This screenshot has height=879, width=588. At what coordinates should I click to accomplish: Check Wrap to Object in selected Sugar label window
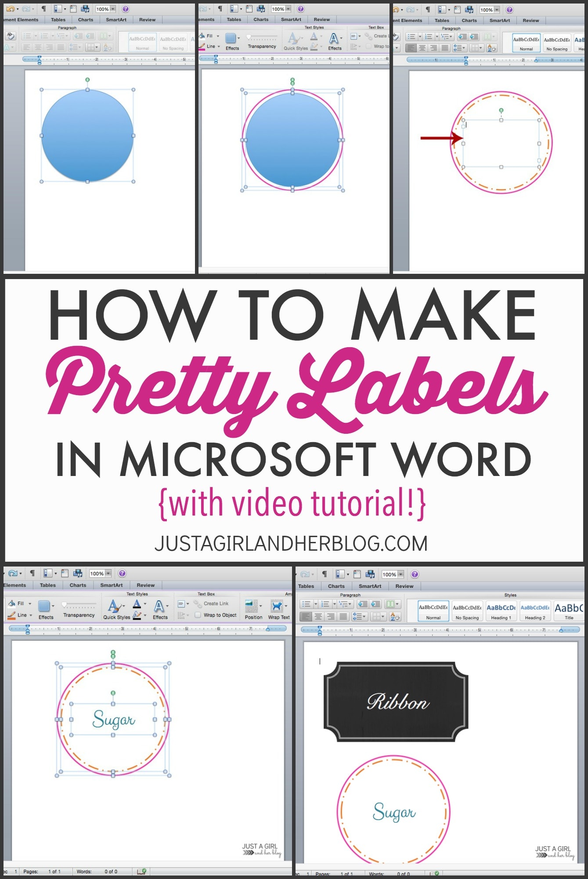[198, 615]
